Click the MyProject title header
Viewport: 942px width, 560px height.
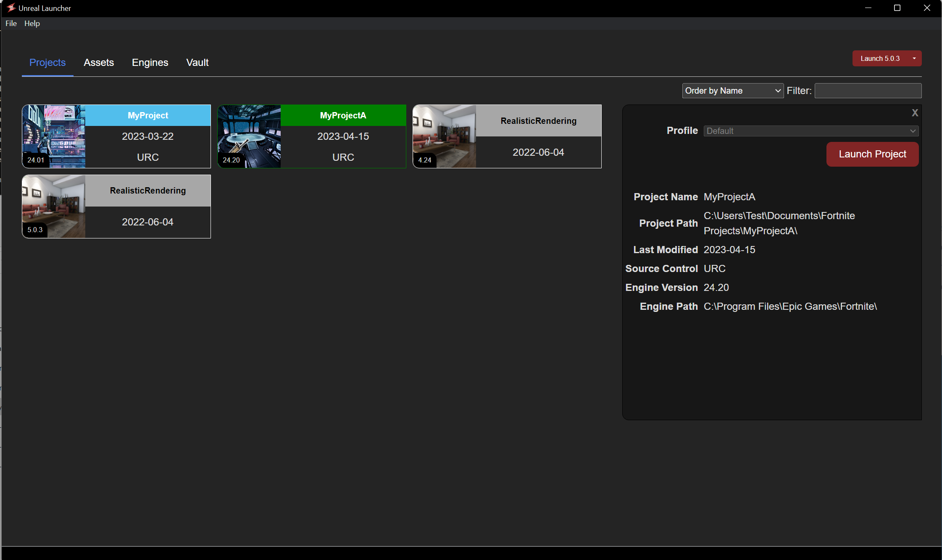(148, 115)
